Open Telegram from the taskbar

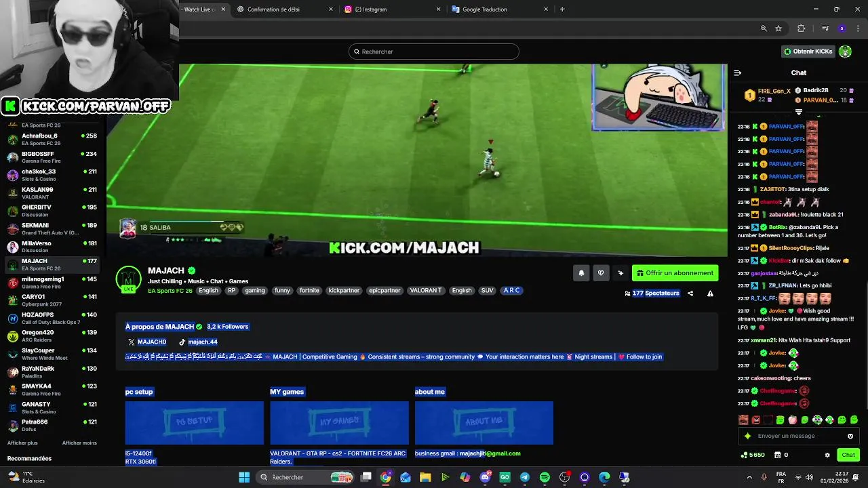525,477
